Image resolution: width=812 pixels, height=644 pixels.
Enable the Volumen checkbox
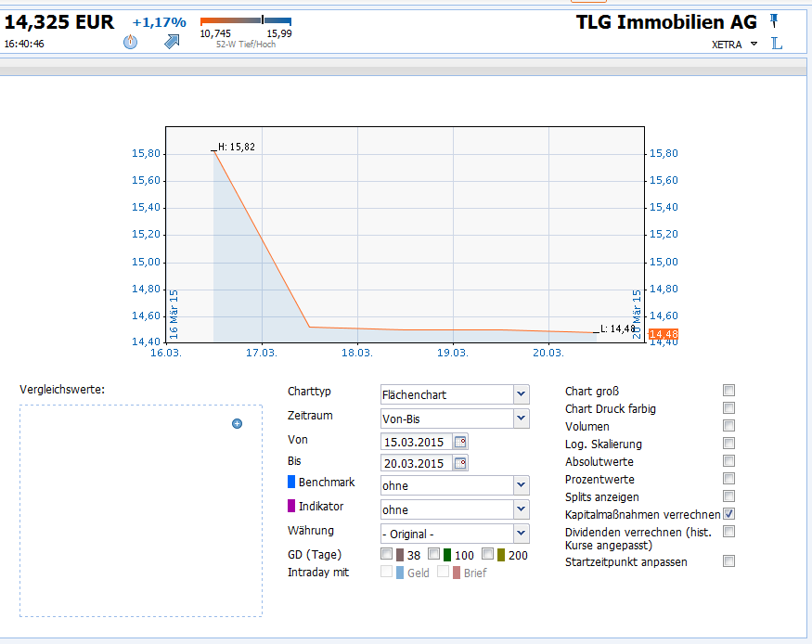pos(729,426)
